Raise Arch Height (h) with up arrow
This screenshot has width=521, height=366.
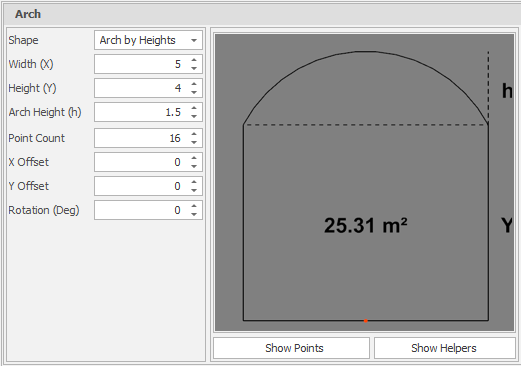[194, 108]
